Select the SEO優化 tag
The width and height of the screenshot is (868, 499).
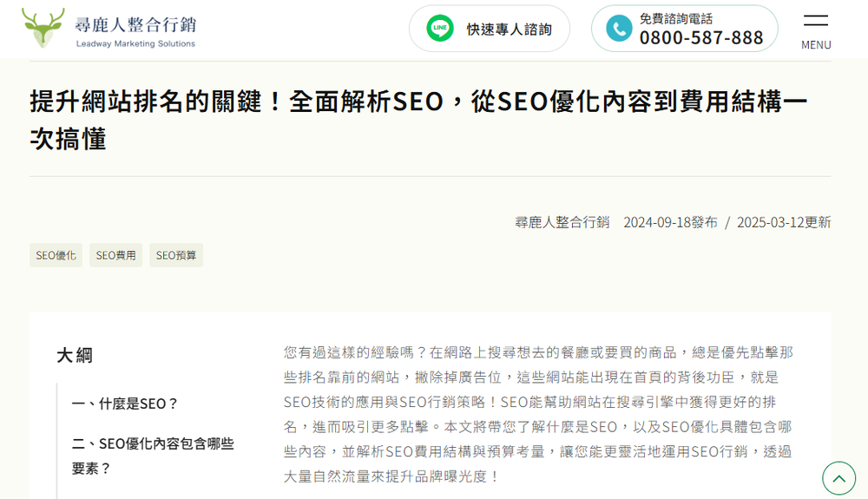tap(56, 255)
